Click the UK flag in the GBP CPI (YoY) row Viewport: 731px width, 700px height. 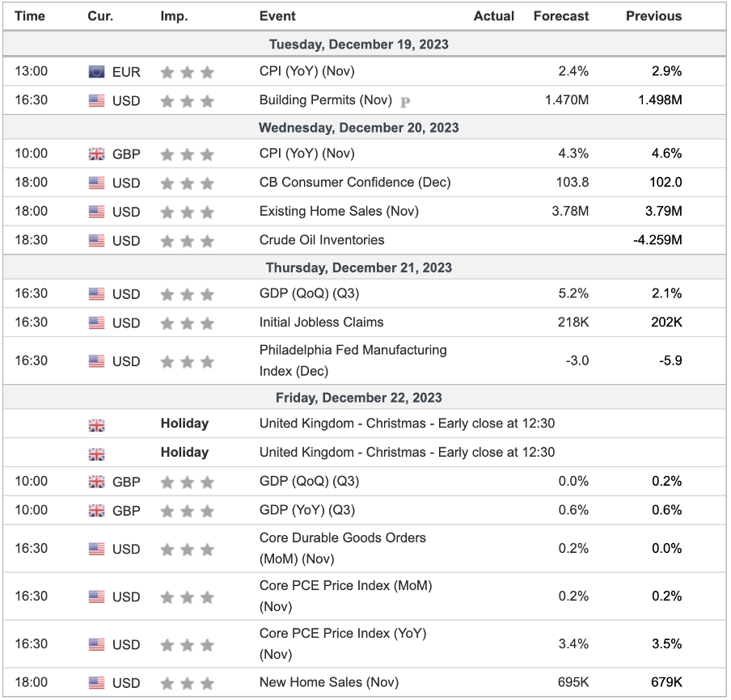96,154
